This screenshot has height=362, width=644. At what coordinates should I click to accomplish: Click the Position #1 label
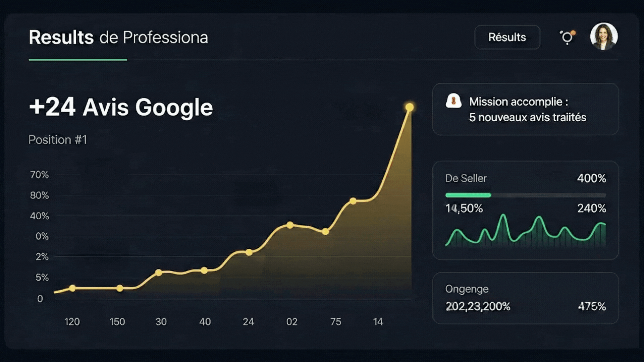pos(58,140)
